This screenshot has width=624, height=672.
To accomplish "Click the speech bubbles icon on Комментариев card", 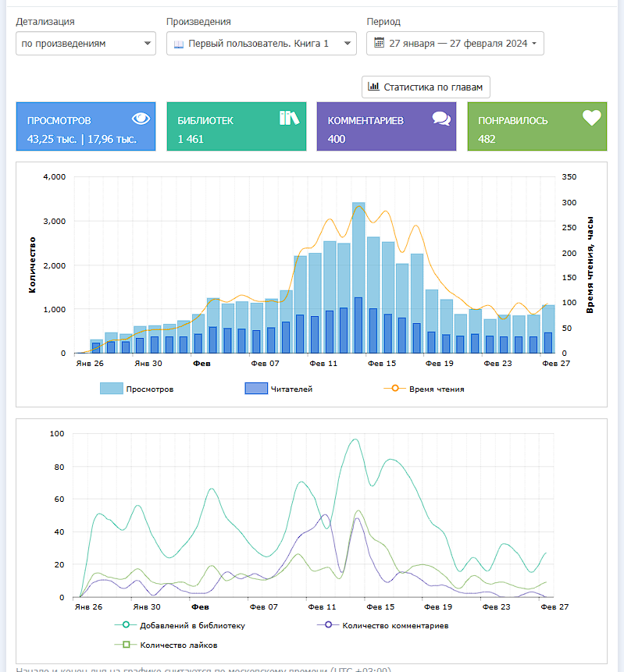I will 441,119.
